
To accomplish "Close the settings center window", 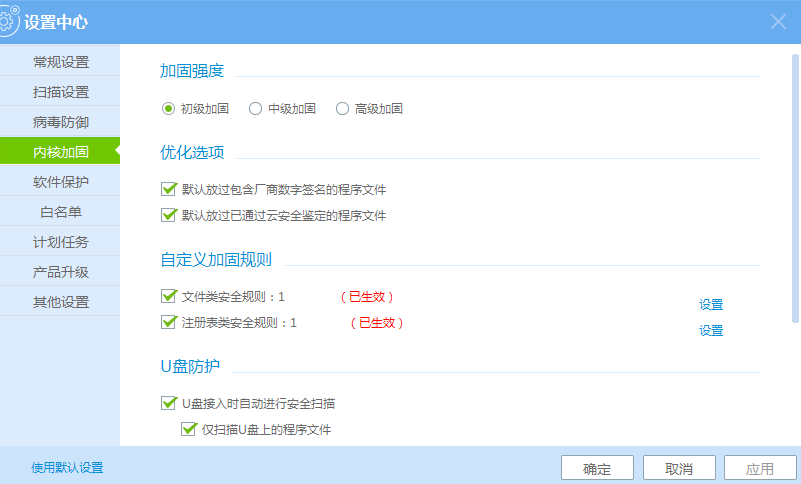I will tap(778, 22).
